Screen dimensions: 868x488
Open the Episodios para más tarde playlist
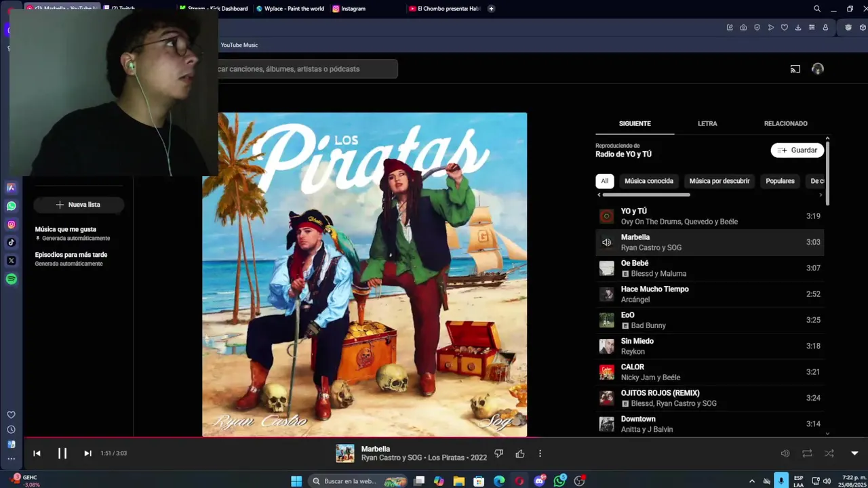click(71, 259)
